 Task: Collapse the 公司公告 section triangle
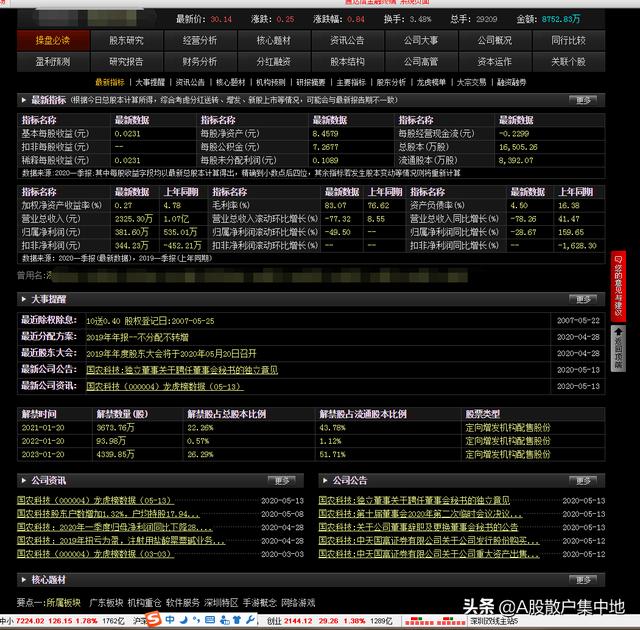(325, 480)
